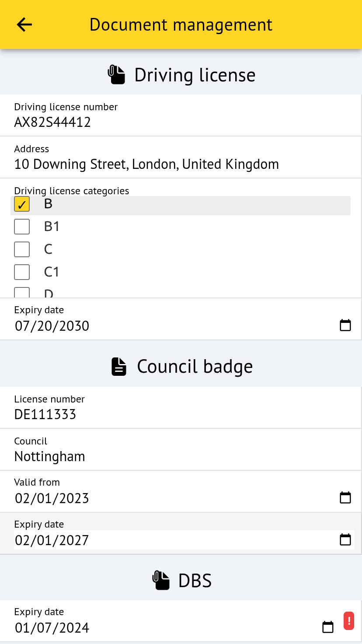
Task: Click the Council badge document icon
Action: click(x=119, y=367)
